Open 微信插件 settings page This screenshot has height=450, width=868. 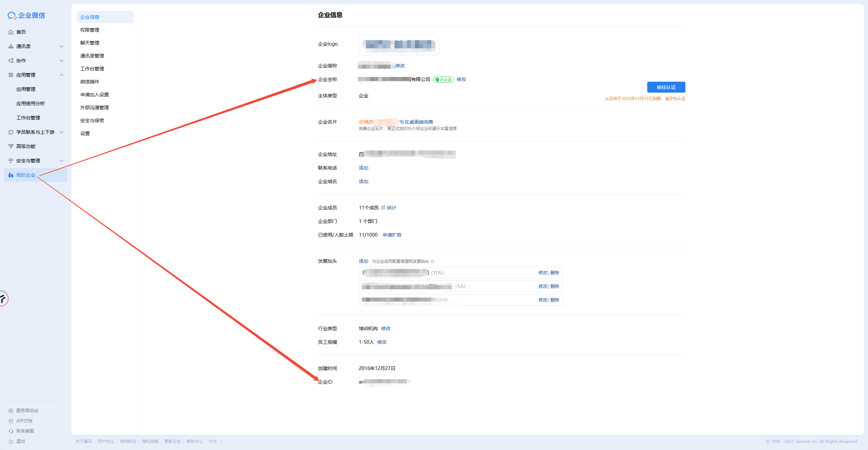[x=90, y=82]
